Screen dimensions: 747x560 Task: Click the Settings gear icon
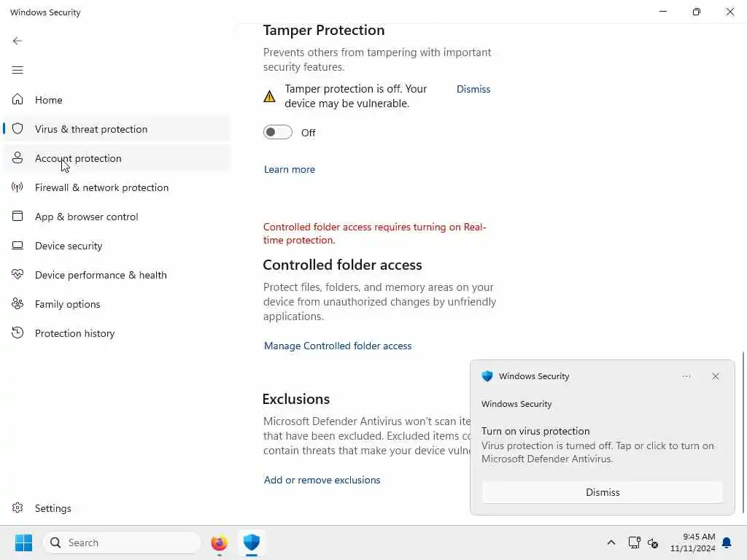coord(18,507)
